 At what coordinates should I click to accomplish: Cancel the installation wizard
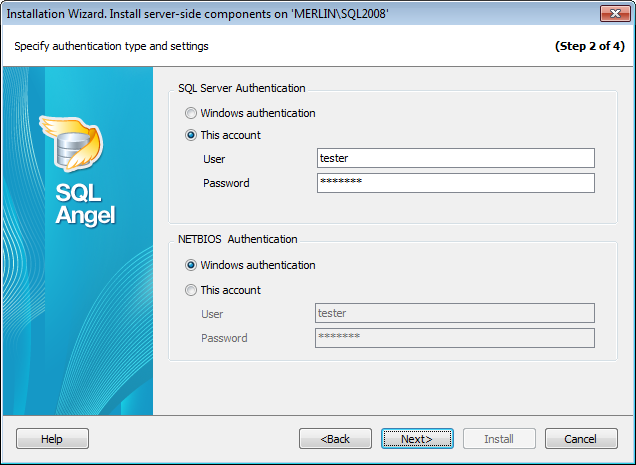(x=581, y=439)
